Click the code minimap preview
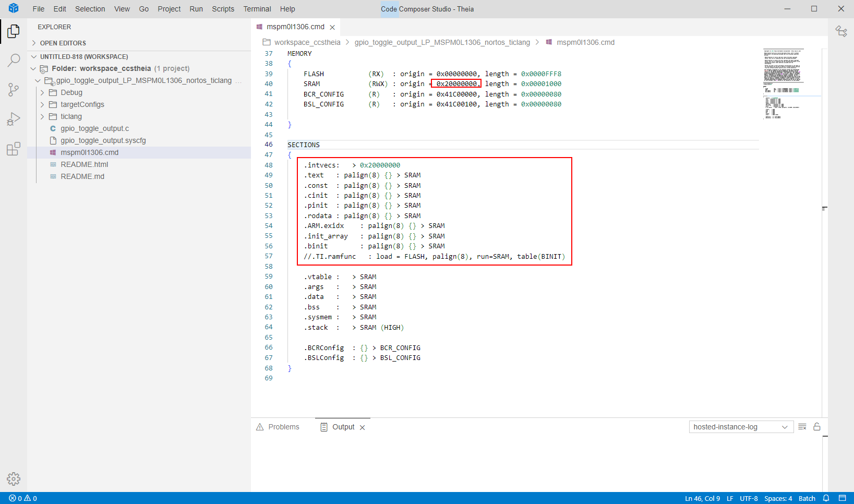Image resolution: width=854 pixels, height=504 pixels. coord(783,83)
